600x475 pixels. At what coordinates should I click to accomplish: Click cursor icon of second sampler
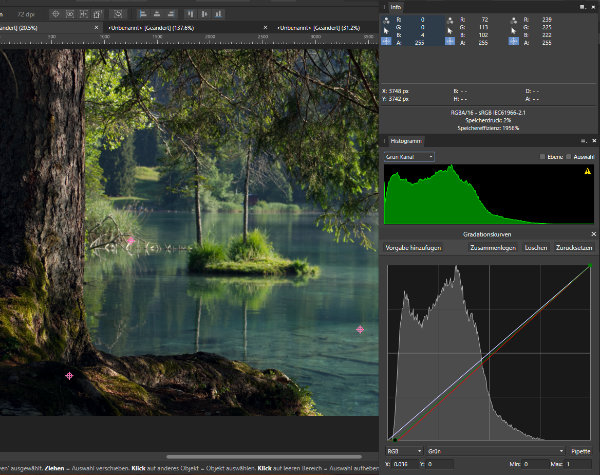tap(450, 31)
